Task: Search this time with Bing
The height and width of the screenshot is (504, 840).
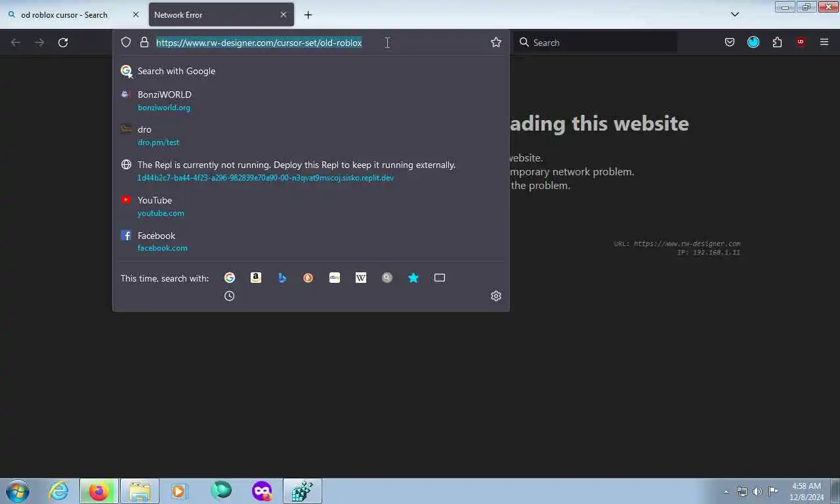Action: [282, 278]
